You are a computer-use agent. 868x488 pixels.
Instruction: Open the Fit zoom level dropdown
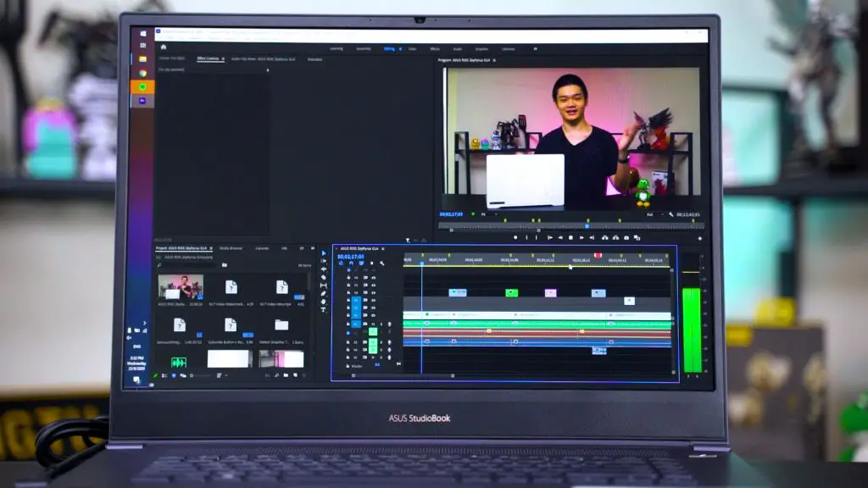487,214
